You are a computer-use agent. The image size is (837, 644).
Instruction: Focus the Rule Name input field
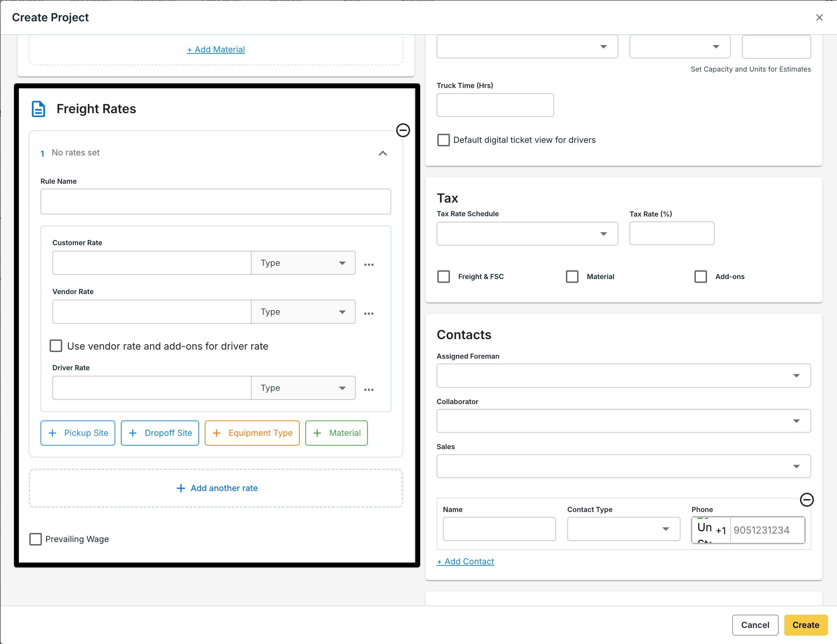tap(216, 202)
